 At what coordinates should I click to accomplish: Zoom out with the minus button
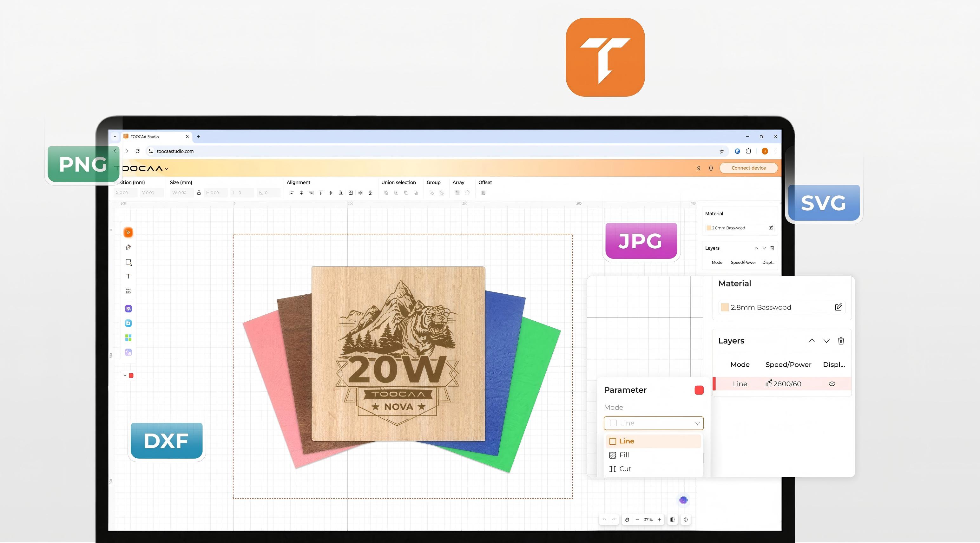[637, 520]
